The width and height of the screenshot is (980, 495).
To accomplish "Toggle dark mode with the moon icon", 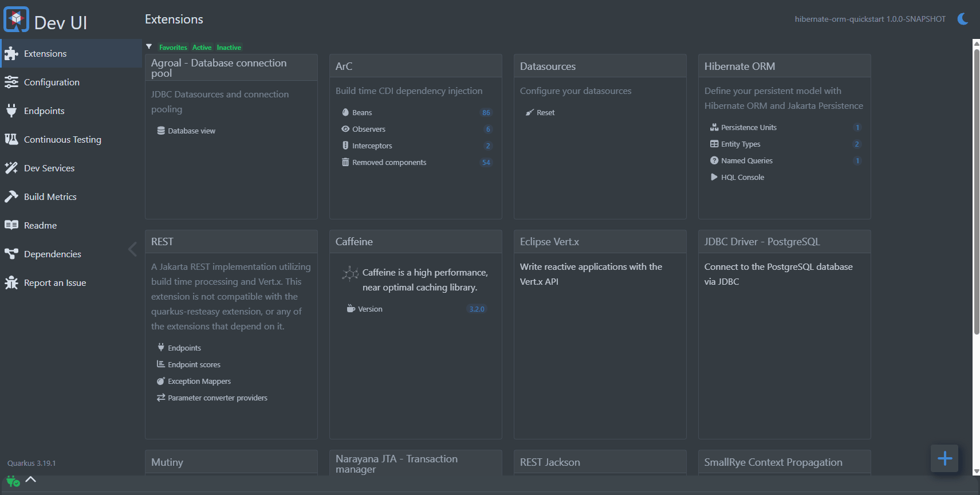I will pos(963,19).
